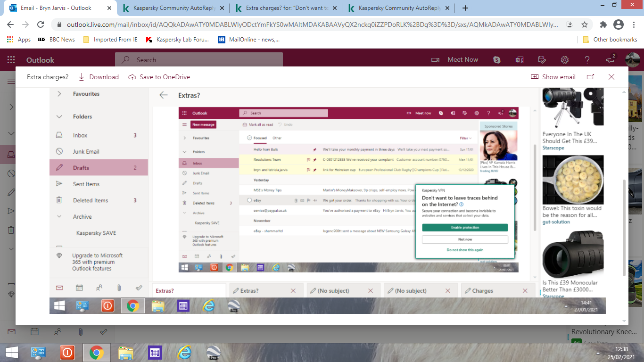This screenshot has height=362, width=644.
Task: Close the attachment preview
Action: [611, 77]
